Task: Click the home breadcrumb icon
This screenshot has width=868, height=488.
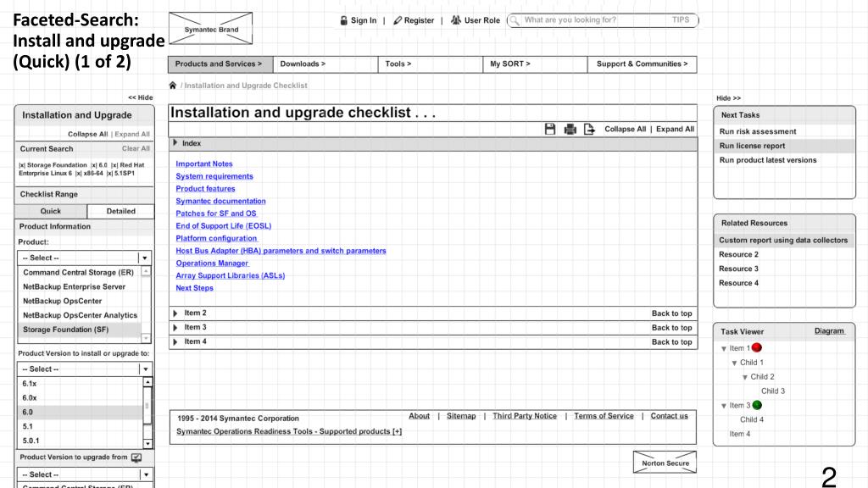Action: click(173, 86)
